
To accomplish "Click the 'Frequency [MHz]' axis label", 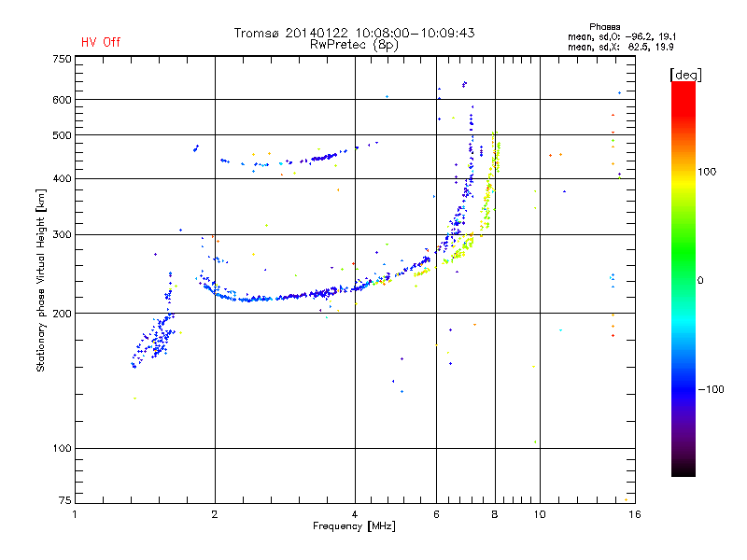I will coord(354,526).
